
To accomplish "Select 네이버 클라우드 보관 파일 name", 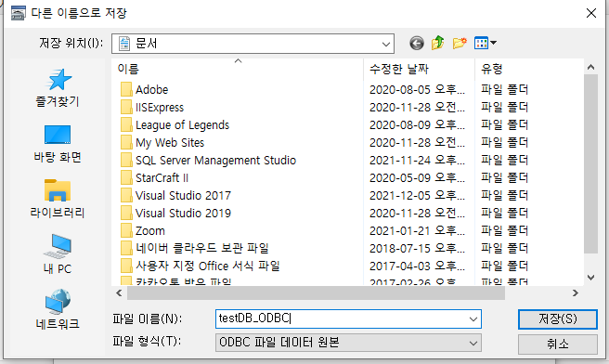I will pyautogui.click(x=202, y=248).
